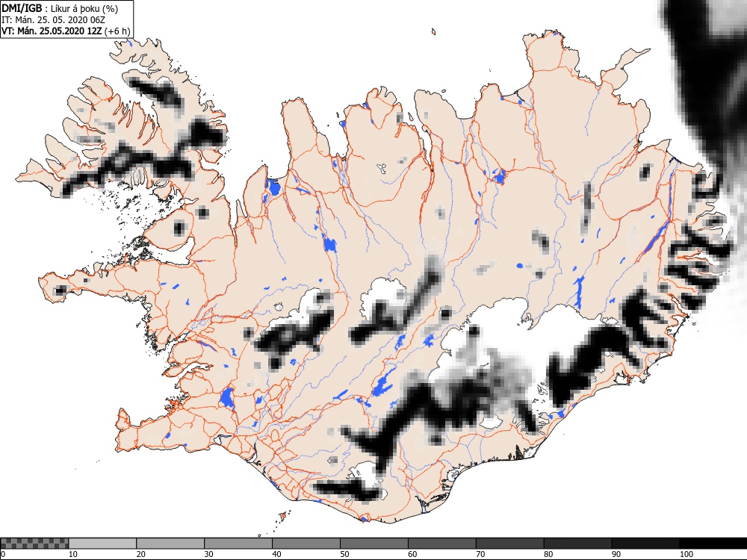
Task: Click the title text 'DMI/IGB : Líkur á þoku (%)'
Action: point(60,8)
